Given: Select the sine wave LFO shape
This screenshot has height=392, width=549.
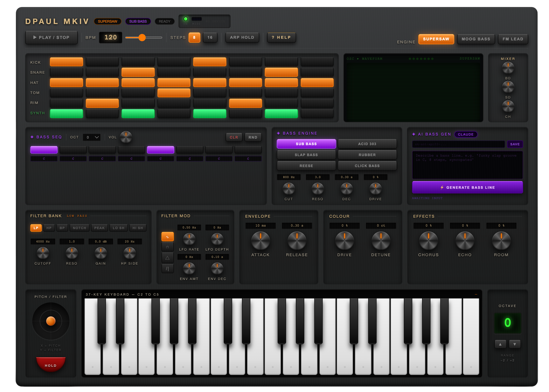Looking at the screenshot, I should (168, 237).
